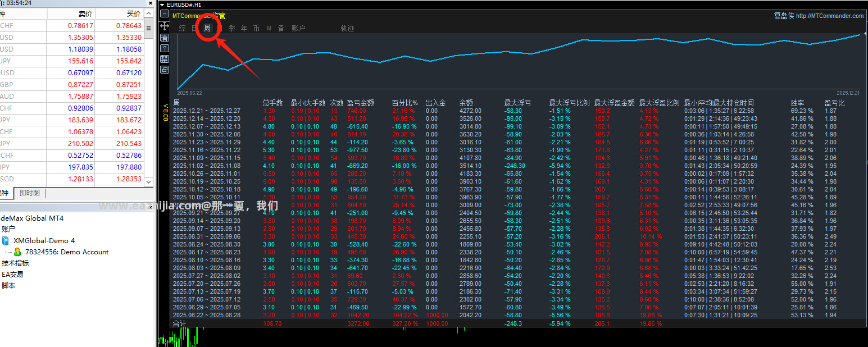This screenshot has width=868, height=347.
Task: Open the question mark help icon
Action: coord(164,48)
